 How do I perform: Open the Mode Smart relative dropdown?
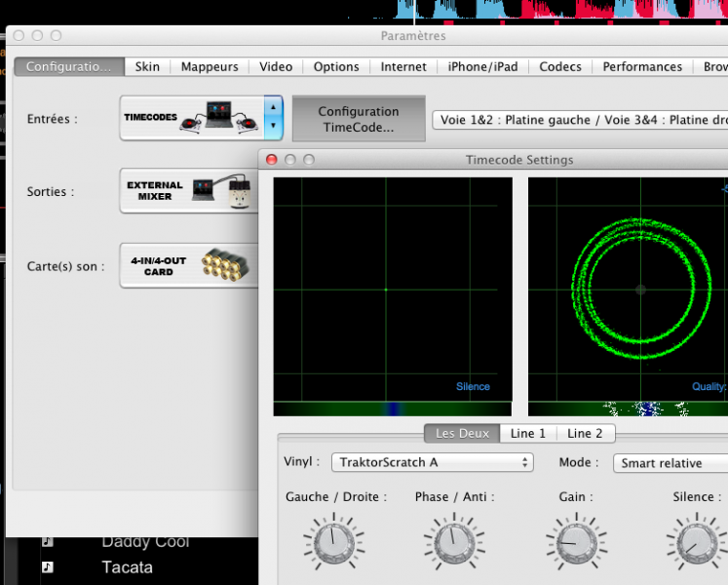[x=671, y=463]
